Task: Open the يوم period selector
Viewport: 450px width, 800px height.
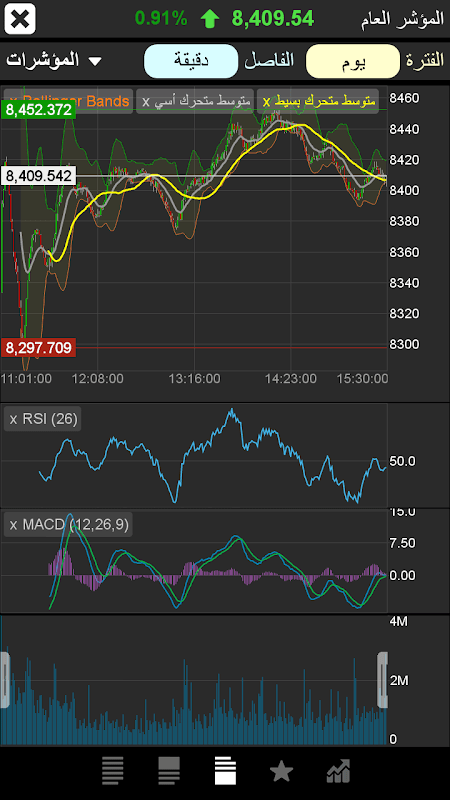Action: (353, 61)
